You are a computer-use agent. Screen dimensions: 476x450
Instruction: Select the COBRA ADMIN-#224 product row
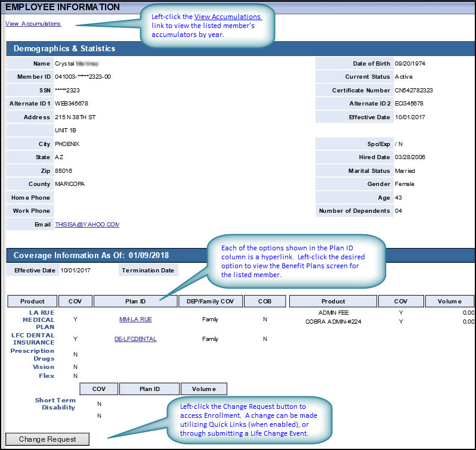[333, 322]
